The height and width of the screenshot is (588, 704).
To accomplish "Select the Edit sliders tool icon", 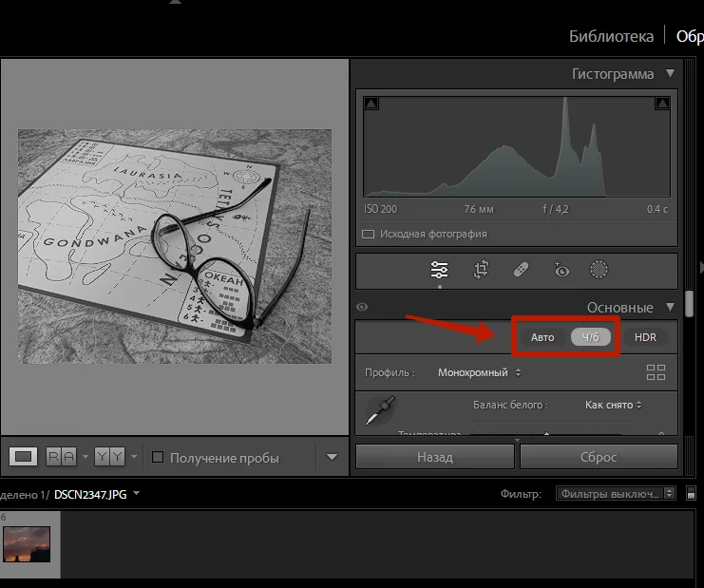I will [x=439, y=270].
